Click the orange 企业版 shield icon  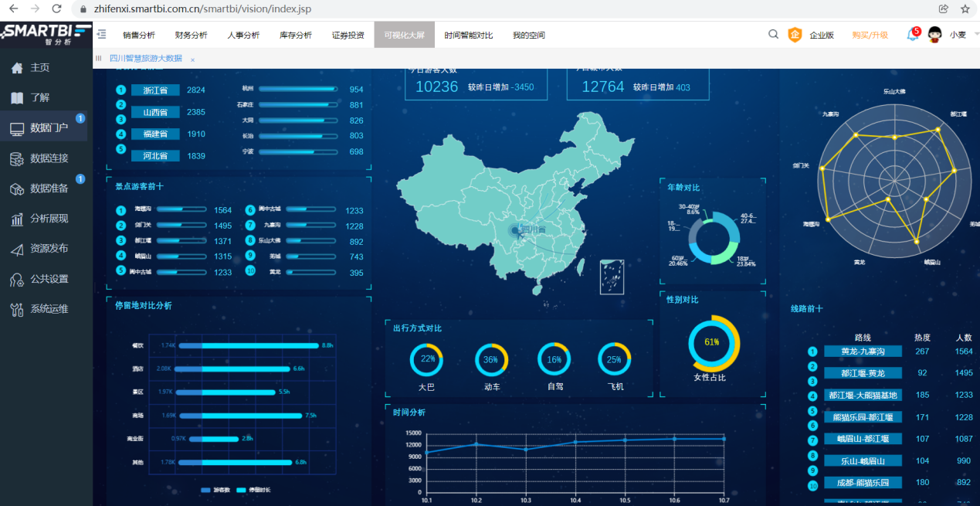pyautogui.click(x=795, y=35)
